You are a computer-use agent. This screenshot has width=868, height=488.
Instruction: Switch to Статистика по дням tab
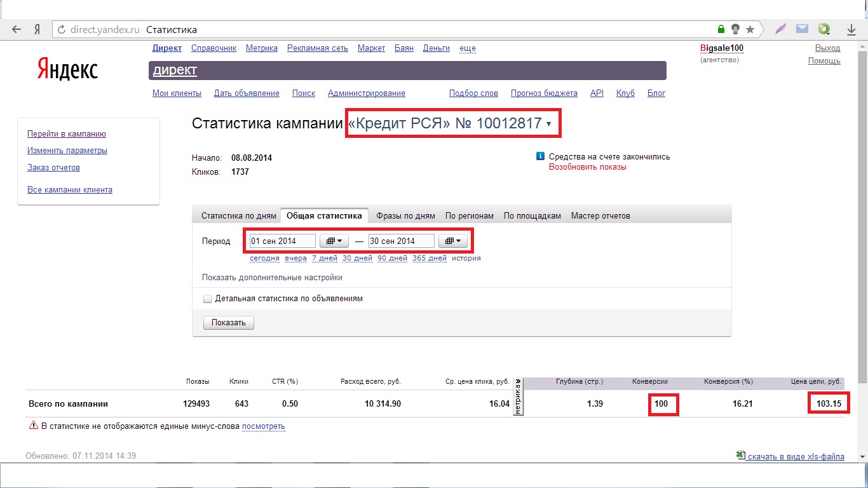239,216
